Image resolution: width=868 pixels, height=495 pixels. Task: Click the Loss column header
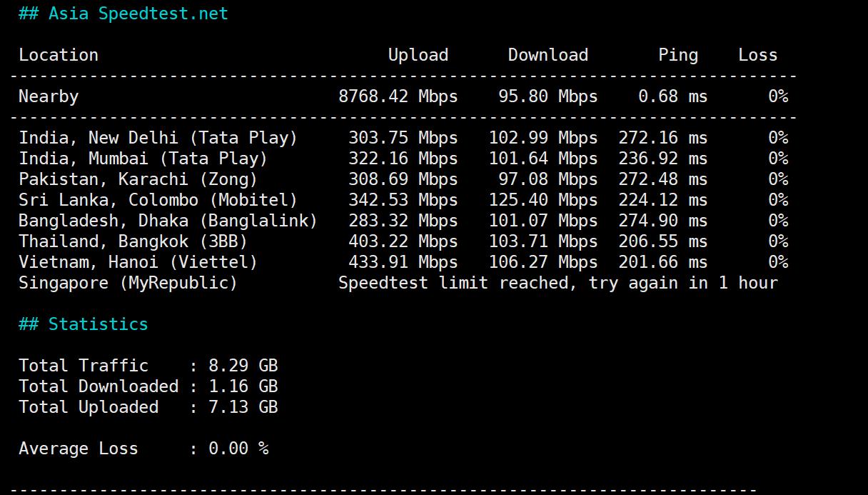click(x=757, y=55)
